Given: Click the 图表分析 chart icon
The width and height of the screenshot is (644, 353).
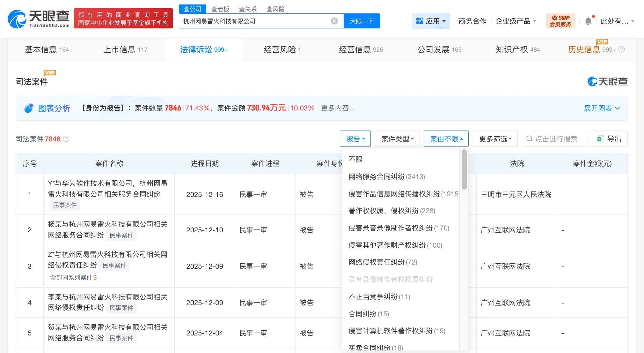Looking at the screenshot, I should 29,108.
